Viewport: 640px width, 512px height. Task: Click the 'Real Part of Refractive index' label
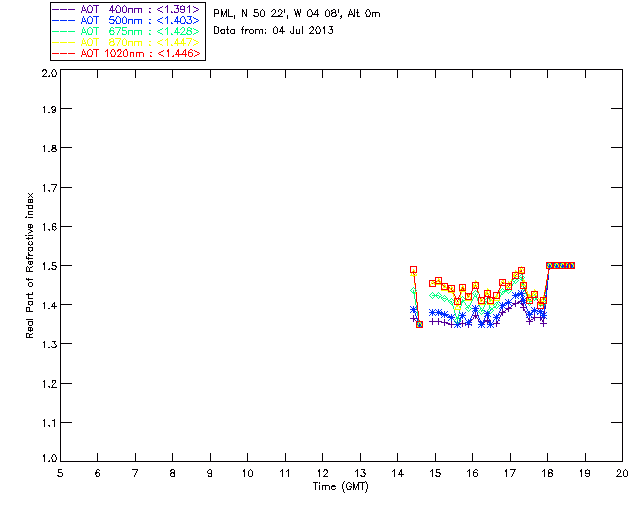click(x=30, y=265)
